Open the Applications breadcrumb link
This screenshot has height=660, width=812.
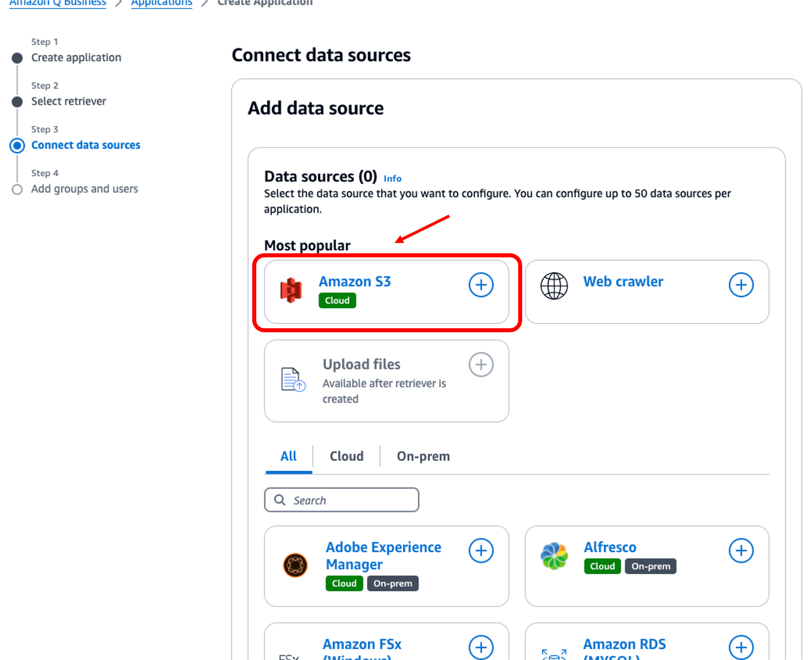coord(162,3)
